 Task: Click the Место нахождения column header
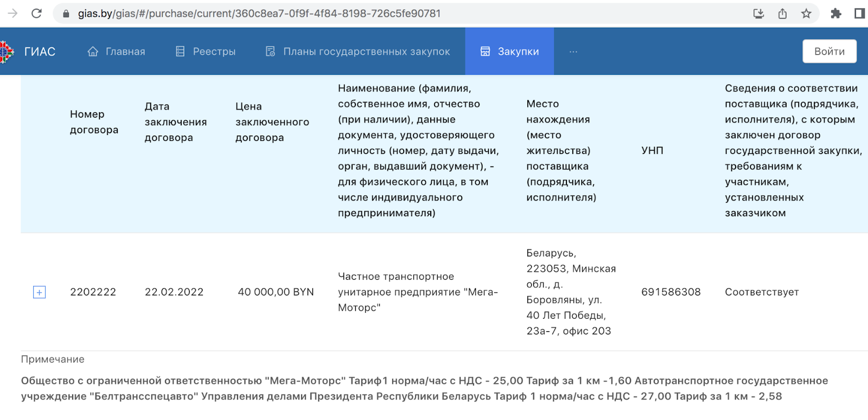point(561,150)
